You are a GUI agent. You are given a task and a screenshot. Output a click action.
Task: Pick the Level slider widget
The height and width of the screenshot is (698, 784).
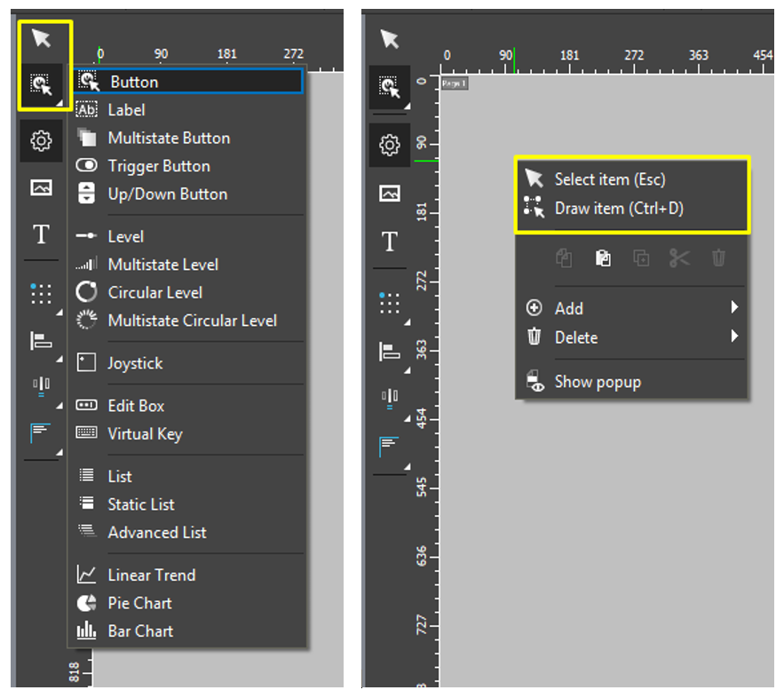125,236
